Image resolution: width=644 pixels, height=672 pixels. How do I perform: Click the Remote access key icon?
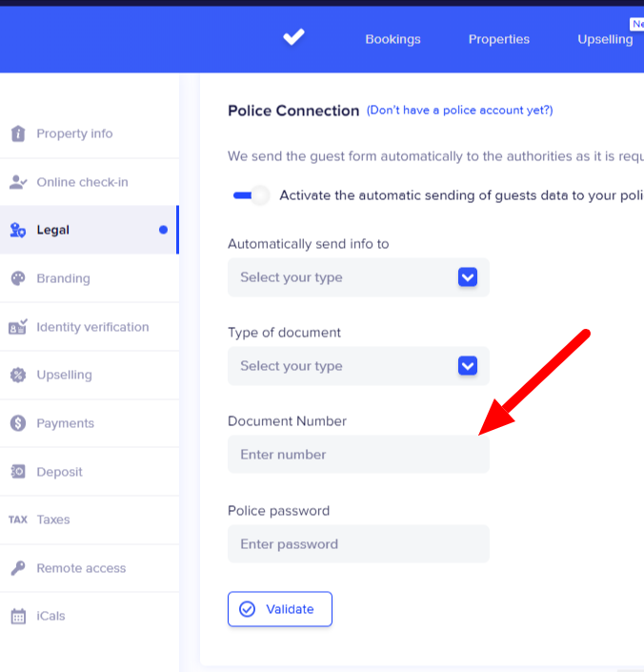coord(17,568)
